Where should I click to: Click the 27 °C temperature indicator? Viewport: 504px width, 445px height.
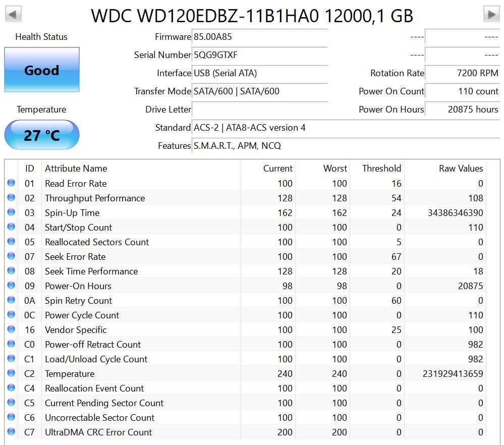(x=42, y=135)
